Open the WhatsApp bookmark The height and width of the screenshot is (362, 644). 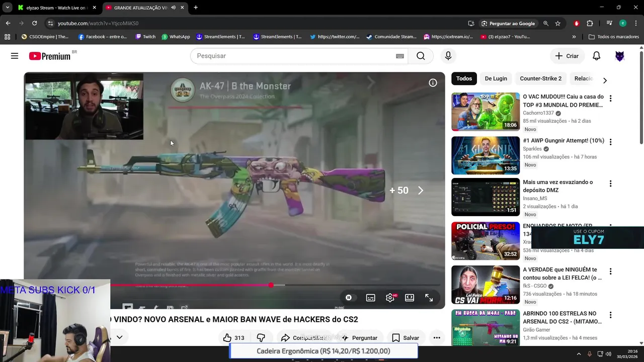[x=176, y=37]
